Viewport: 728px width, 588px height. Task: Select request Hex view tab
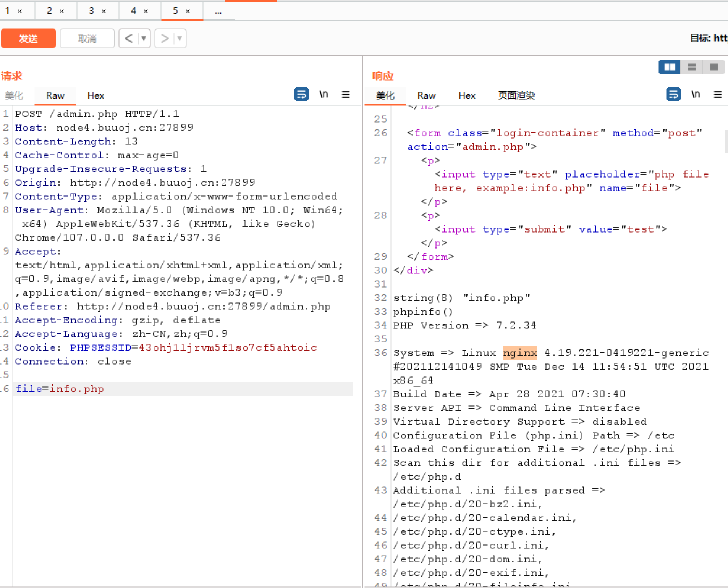click(x=95, y=95)
